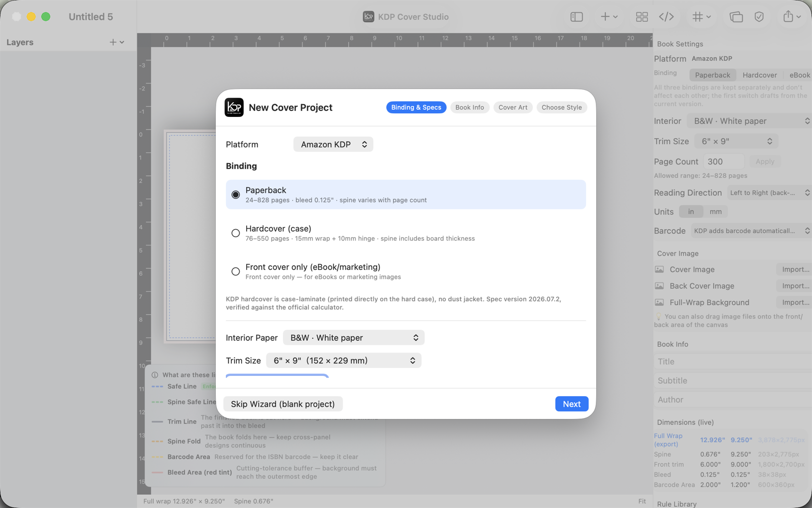Screen dimensions: 812x508
Task: Open the Barcode dropdown
Action: coord(751,231)
